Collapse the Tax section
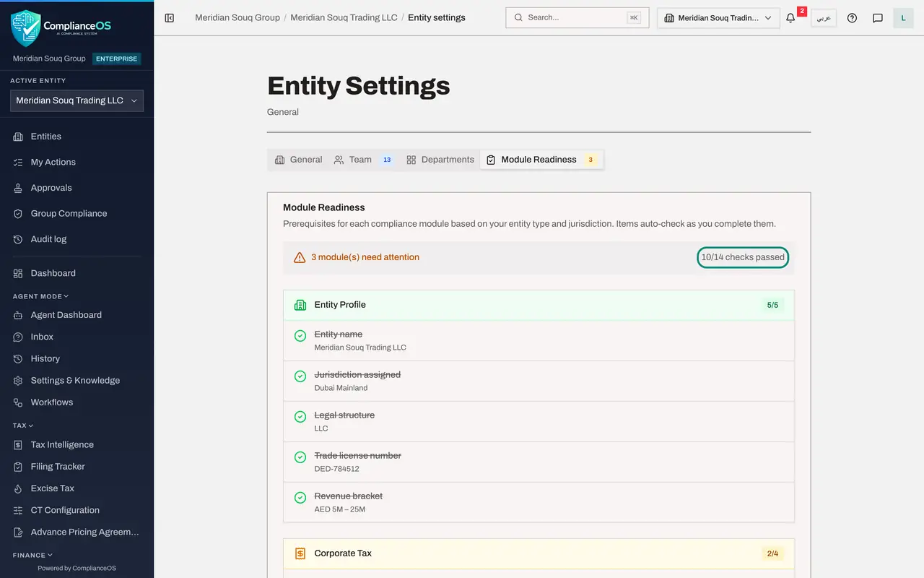The image size is (924, 578). pos(23,426)
